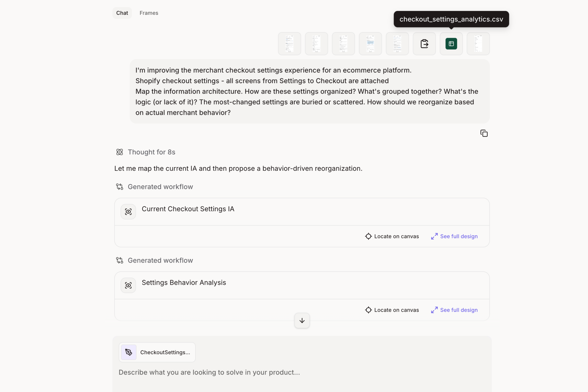Click the crosshair icon next to Locate on canvas
This screenshot has height=392, width=588.
coord(368,236)
